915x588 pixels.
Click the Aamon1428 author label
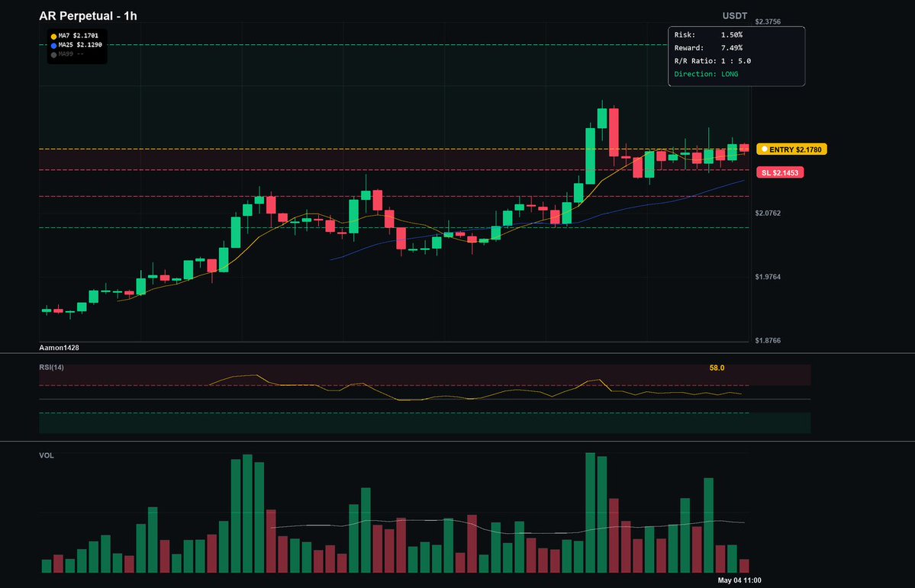pos(59,348)
